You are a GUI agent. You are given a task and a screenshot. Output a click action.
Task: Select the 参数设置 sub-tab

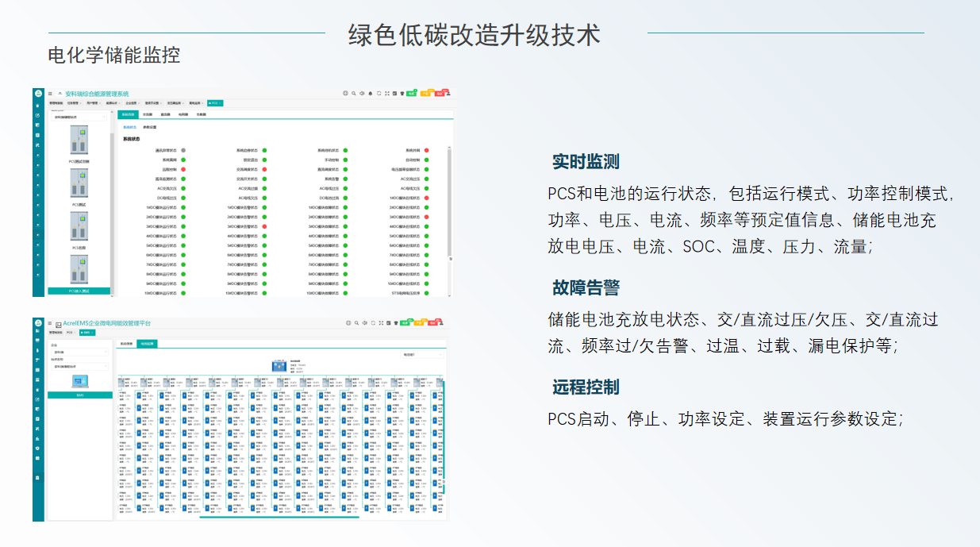149,127
